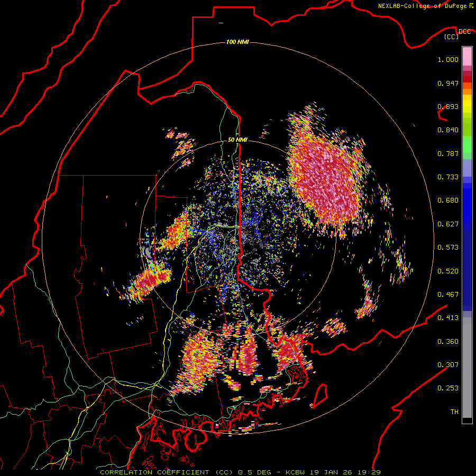
Task: Click the 0.733 legend value
Action: (448, 177)
